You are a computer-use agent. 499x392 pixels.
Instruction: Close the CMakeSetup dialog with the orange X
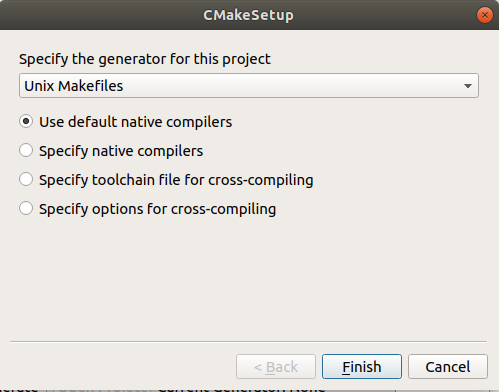point(485,15)
